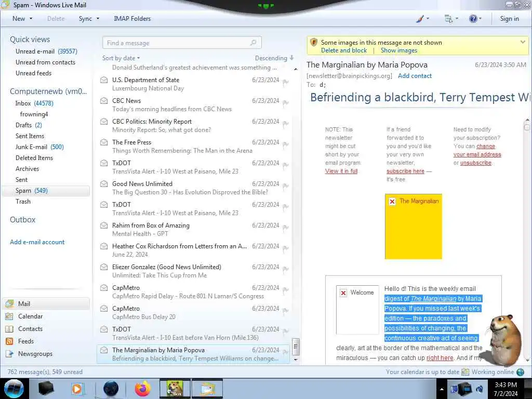The height and width of the screenshot is (399, 532).
Task: Click envelope icon for Rahim from Box of Amazing
Action: tap(104, 225)
